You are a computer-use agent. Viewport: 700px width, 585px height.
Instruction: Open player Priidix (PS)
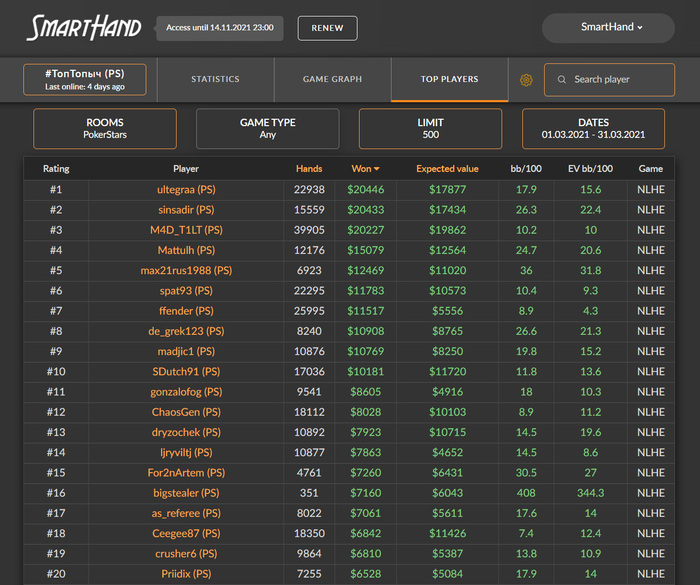point(186,574)
